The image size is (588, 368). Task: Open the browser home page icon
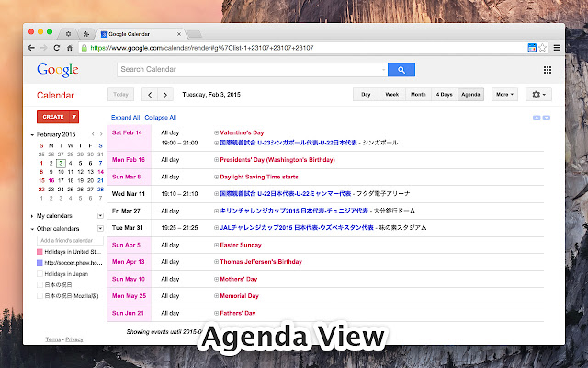70,48
